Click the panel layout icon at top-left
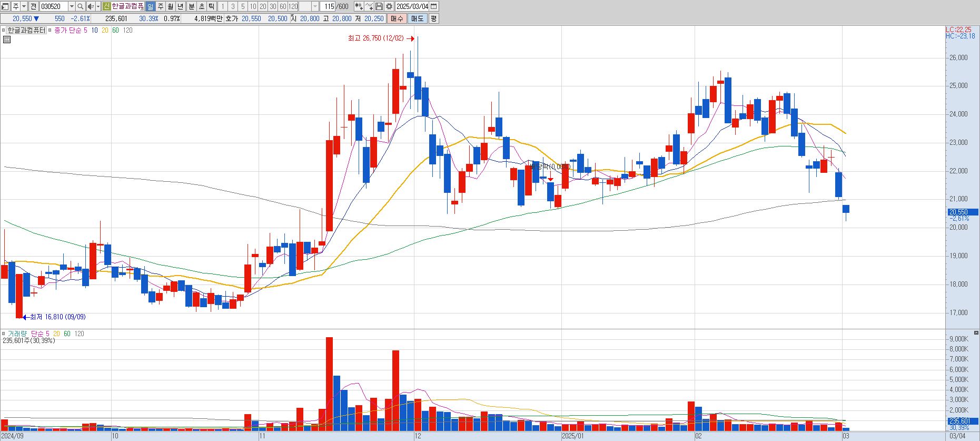 (x=5, y=6)
